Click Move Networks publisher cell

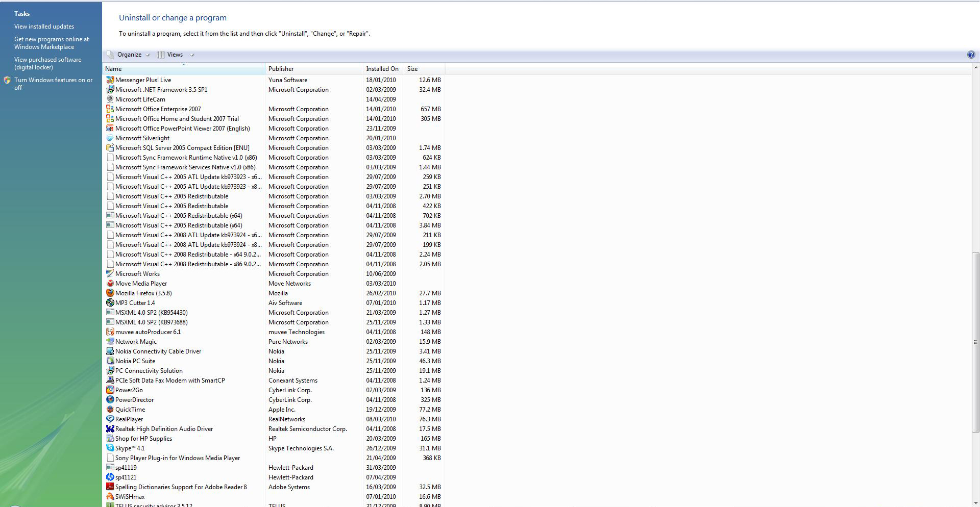[x=289, y=283]
